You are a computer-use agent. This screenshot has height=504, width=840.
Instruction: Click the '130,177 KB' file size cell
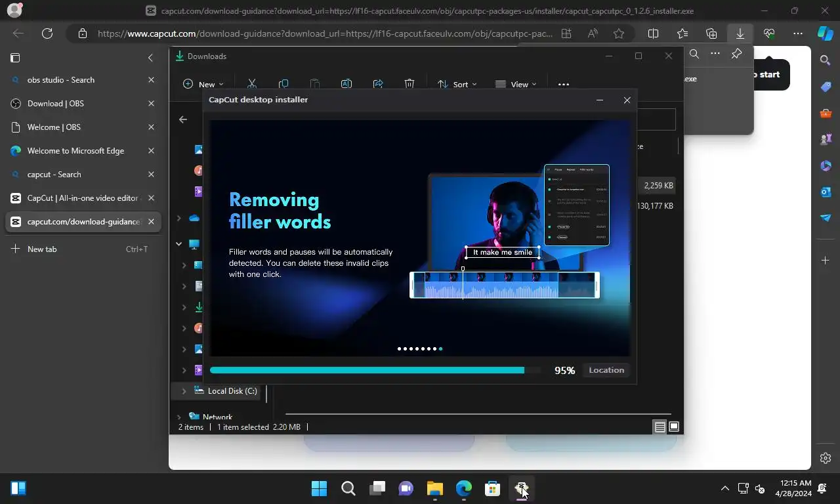[655, 206]
